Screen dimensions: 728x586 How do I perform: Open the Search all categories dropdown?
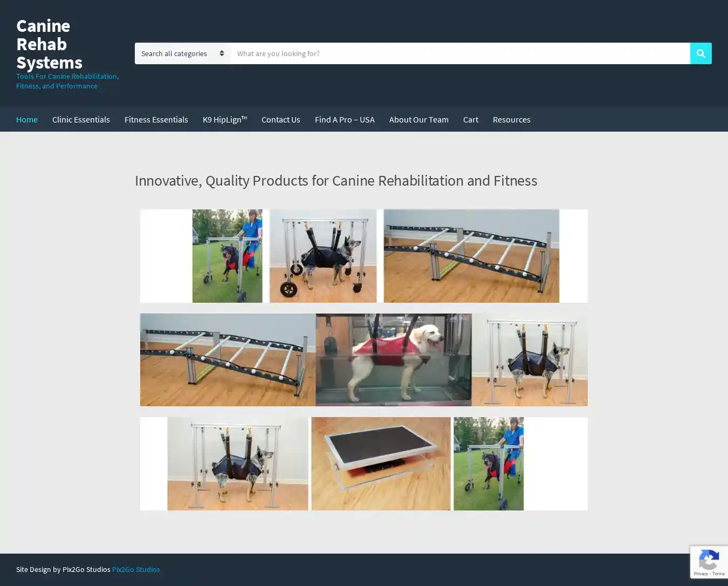pos(182,53)
